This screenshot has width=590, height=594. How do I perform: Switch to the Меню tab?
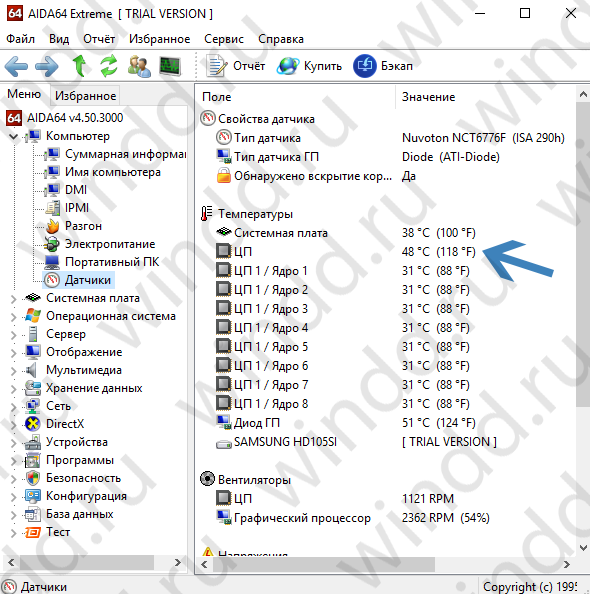click(x=24, y=94)
